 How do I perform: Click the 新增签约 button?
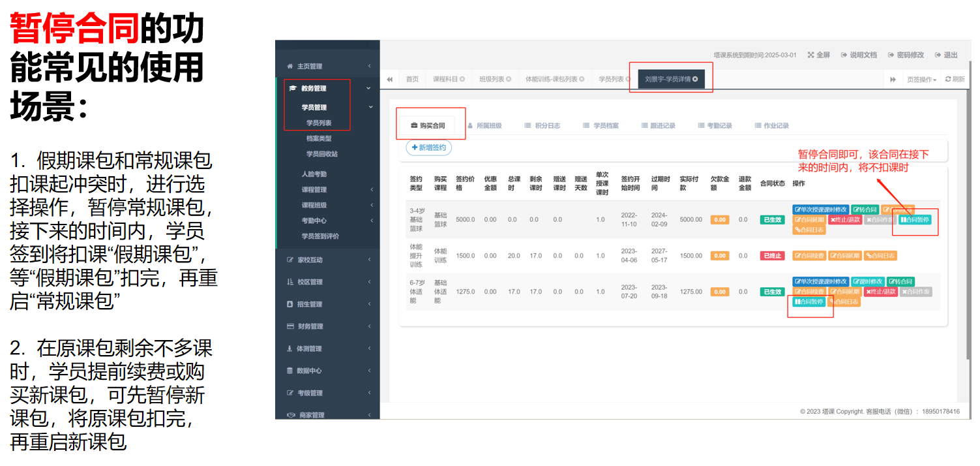click(428, 148)
